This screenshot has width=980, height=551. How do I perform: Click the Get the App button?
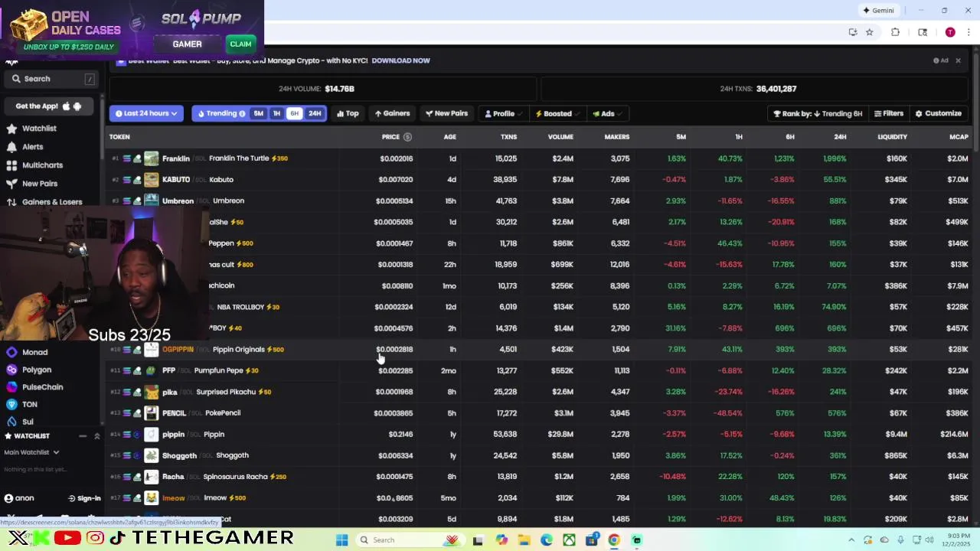pyautogui.click(x=48, y=106)
